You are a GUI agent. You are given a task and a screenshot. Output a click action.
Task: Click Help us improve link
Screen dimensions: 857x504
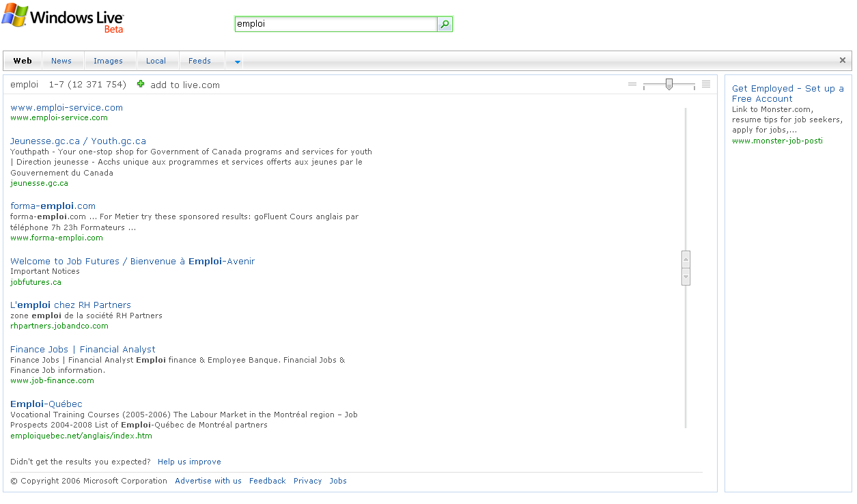click(189, 462)
